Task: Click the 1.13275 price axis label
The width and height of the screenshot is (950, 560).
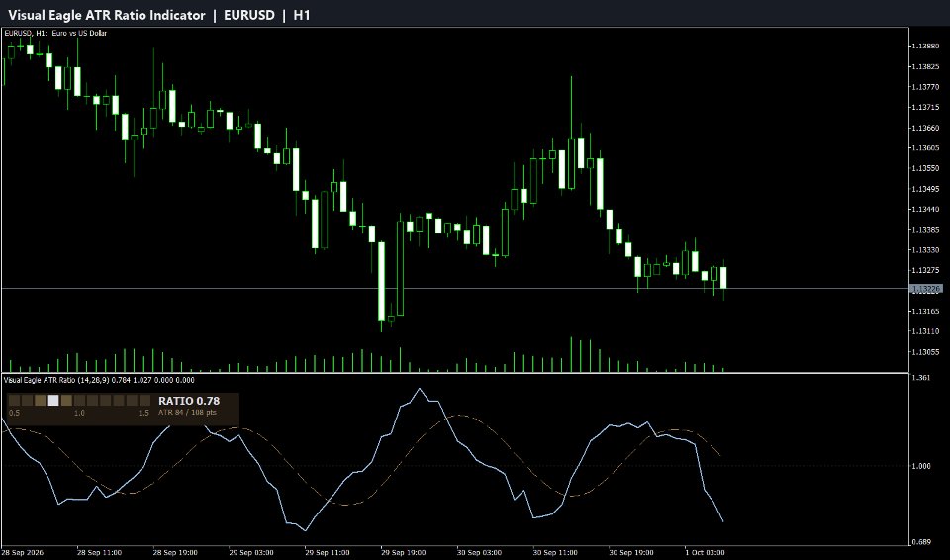Action: 926,270
